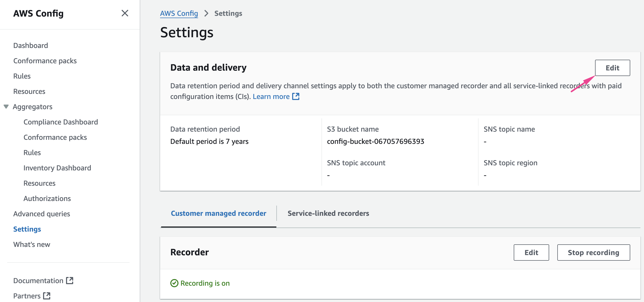Open the What's new page
Viewport: 644px width, 302px height.
coord(32,244)
